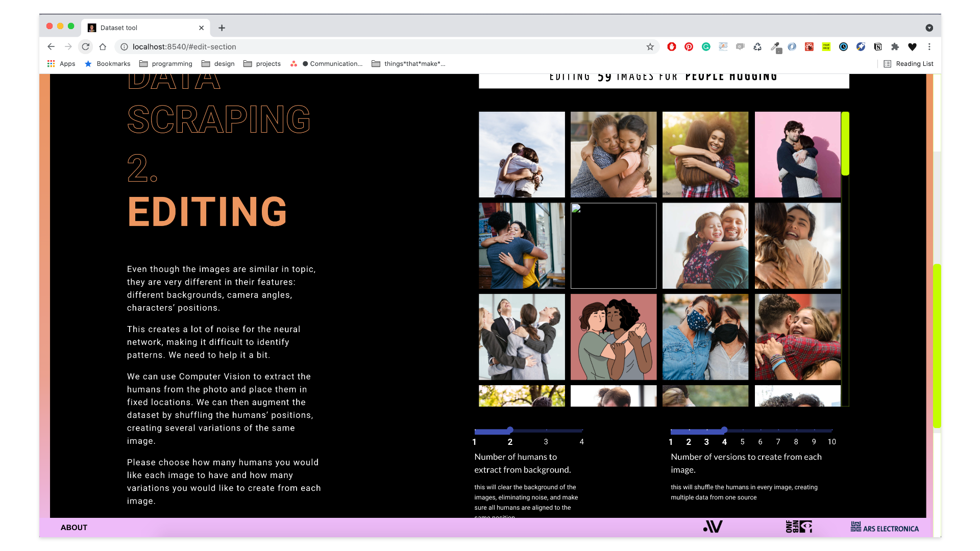Open the Bookmarks bar item
The width and height of the screenshot is (980, 551).
coord(108,64)
